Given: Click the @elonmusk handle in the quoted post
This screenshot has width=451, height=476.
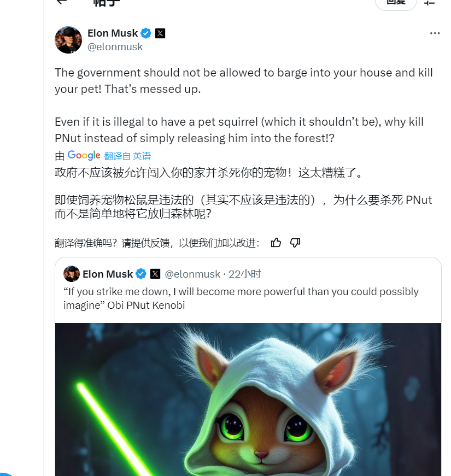Looking at the screenshot, I should (192, 274).
